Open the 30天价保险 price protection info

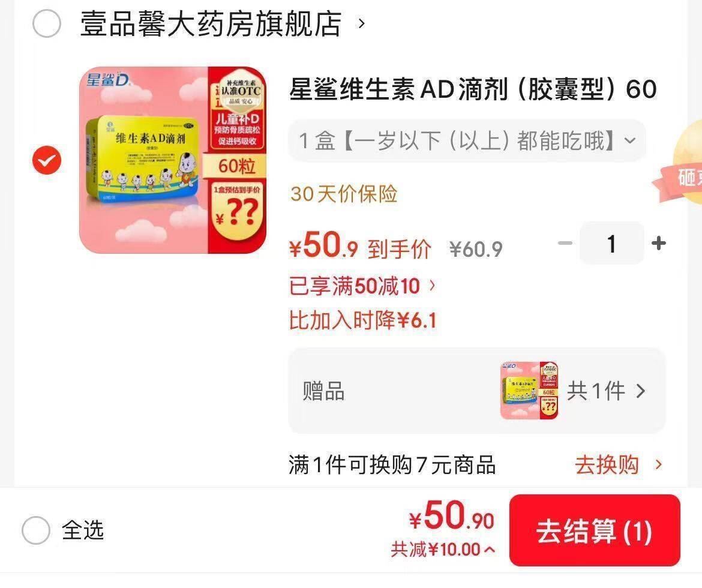344,194
